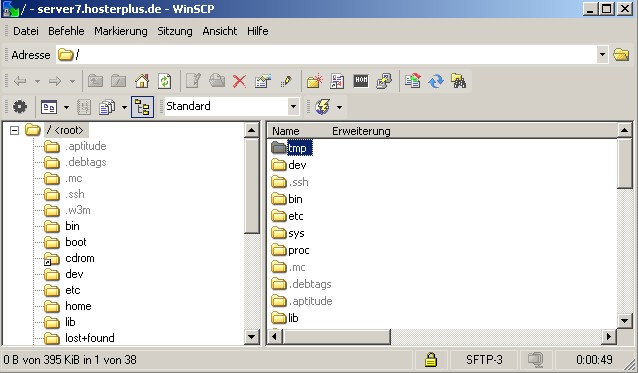The width and height of the screenshot is (638, 373).
Task: Select the cdrom folder in tree
Action: pos(80,258)
